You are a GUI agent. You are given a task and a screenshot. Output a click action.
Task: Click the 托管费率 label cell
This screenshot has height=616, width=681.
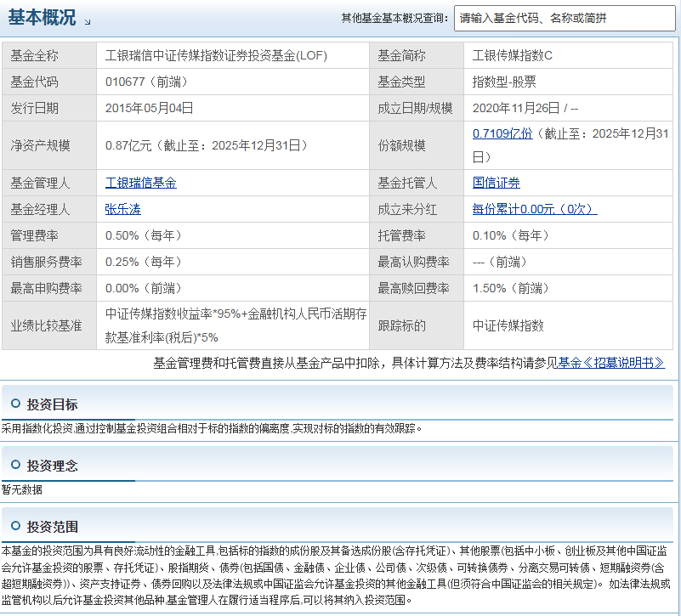417,235
